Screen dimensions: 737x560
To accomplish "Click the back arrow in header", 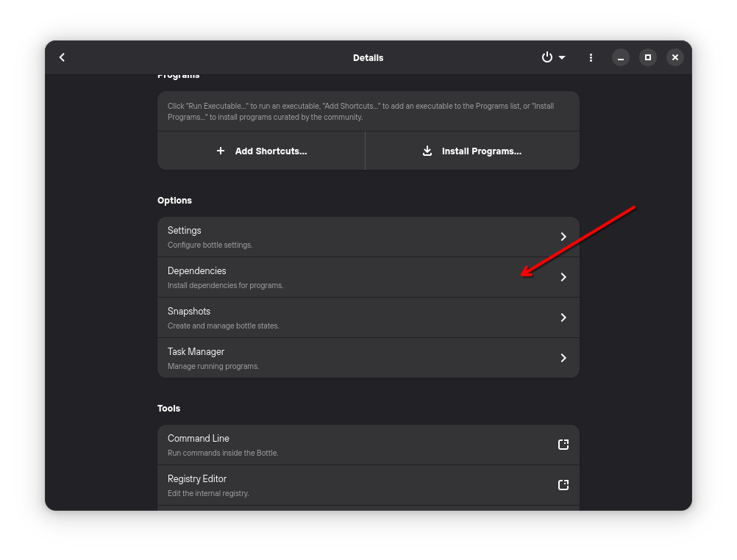I will [62, 57].
